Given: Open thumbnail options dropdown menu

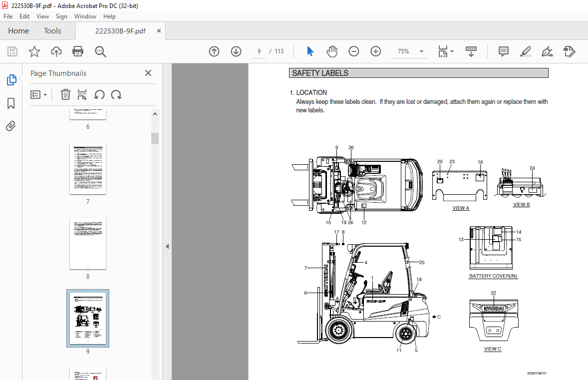Looking at the screenshot, I should [38, 94].
